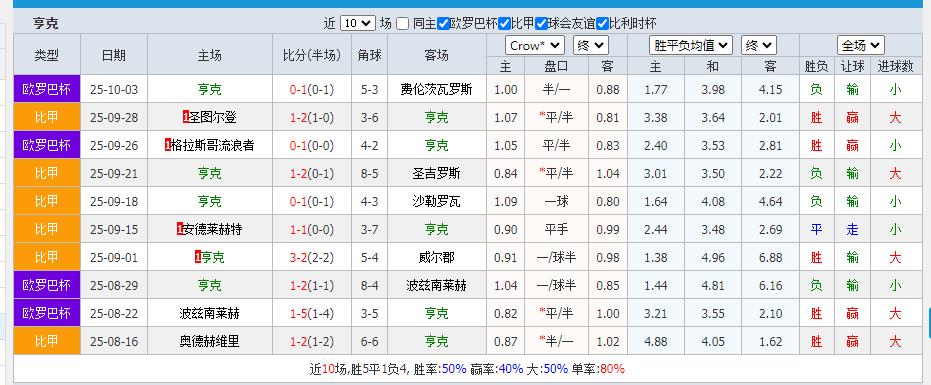Viewport: 931px width, 385px height.
Task: Click 圣吉罗斯 away team
Action: point(436,173)
